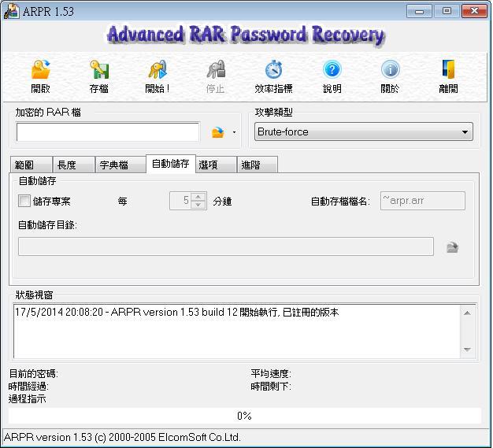The width and height of the screenshot is (493, 448).
Task: Run the 效率指標 benchmark icon
Action: pos(273,70)
